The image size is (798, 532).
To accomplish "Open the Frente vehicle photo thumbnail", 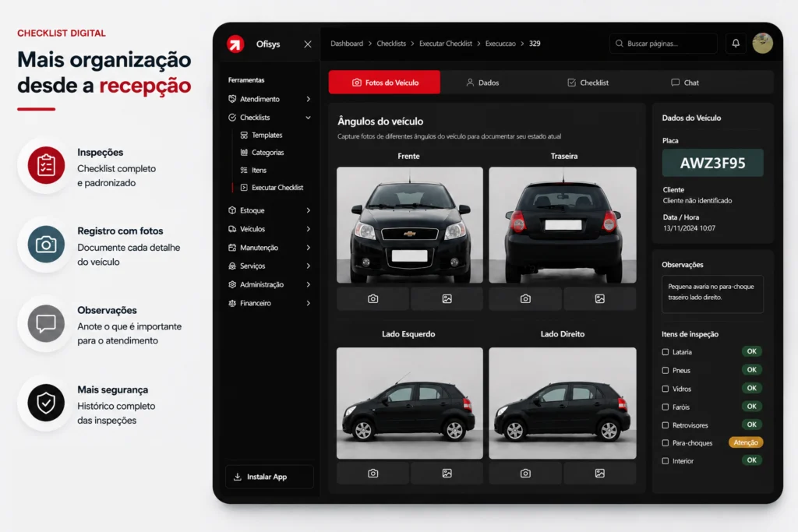I will coord(410,225).
